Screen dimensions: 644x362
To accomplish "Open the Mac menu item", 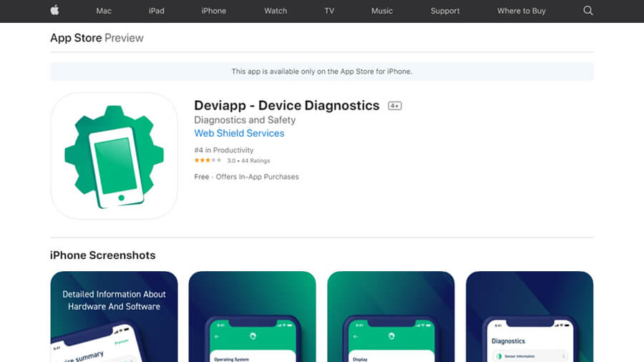I will coord(104,11).
